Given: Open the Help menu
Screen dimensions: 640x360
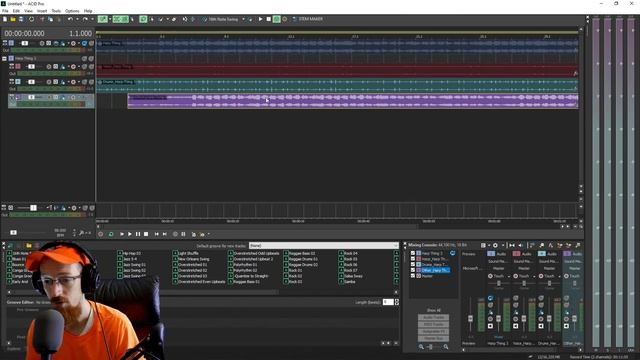Looking at the screenshot, I should click(88, 11).
